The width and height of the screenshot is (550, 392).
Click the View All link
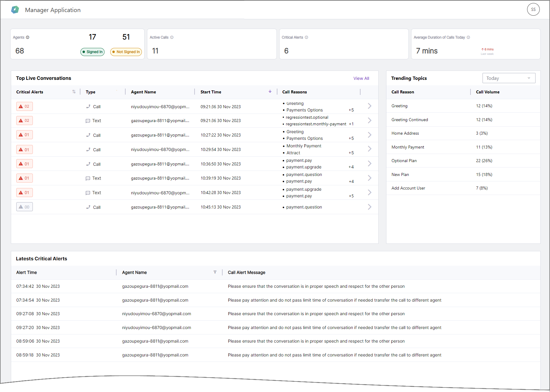[361, 78]
